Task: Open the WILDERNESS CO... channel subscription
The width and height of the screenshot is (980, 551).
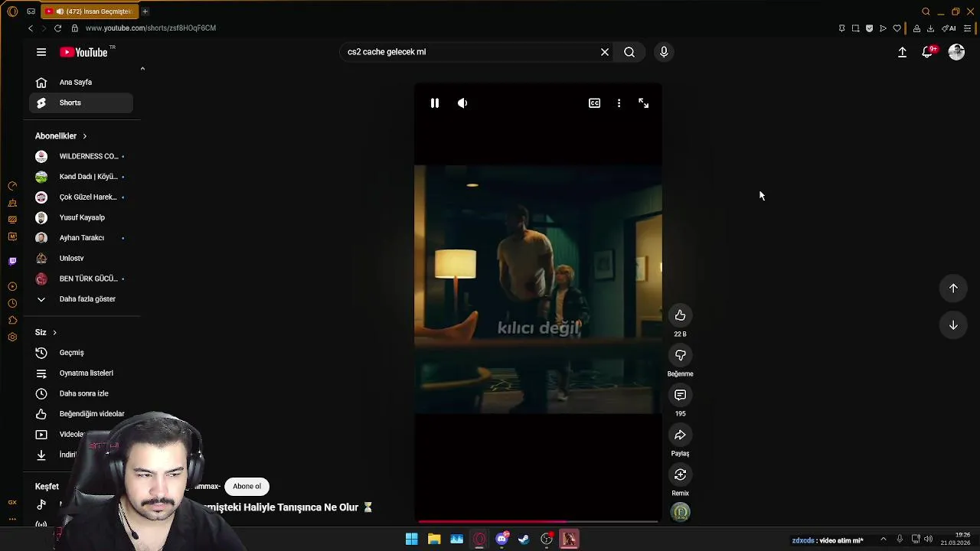Action: 81,156
